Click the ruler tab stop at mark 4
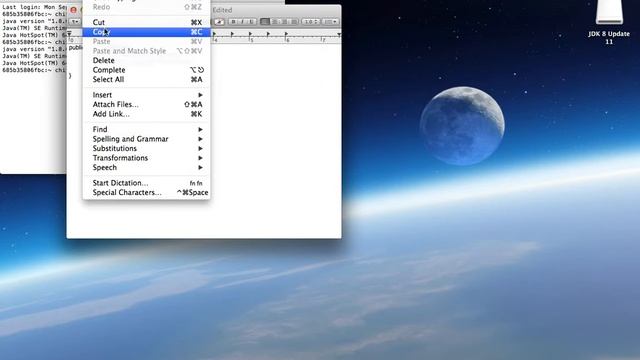The width and height of the screenshot is (640, 360). click(x=215, y=34)
